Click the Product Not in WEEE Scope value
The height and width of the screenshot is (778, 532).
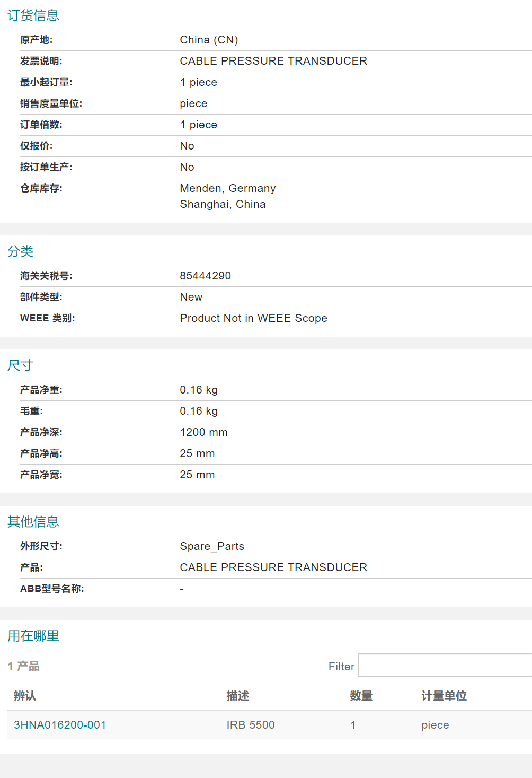tap(253, 318)
